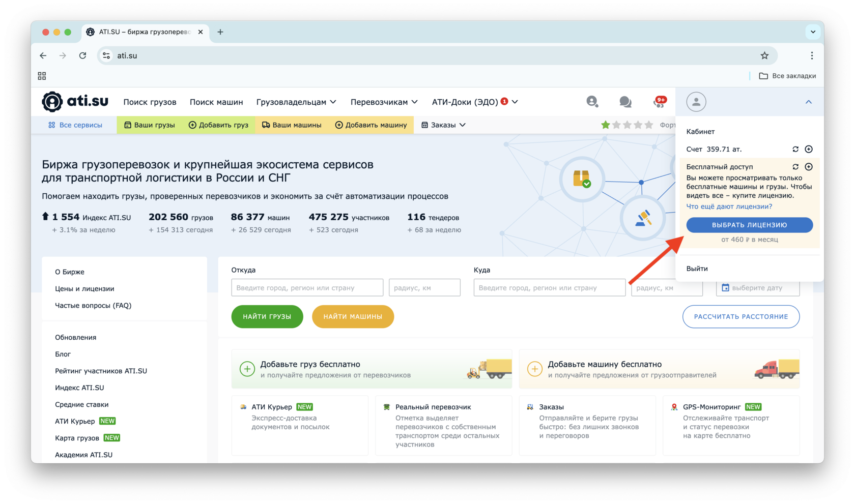
Task: Top up account with plus icon
Action: click(x=809, y=149)
